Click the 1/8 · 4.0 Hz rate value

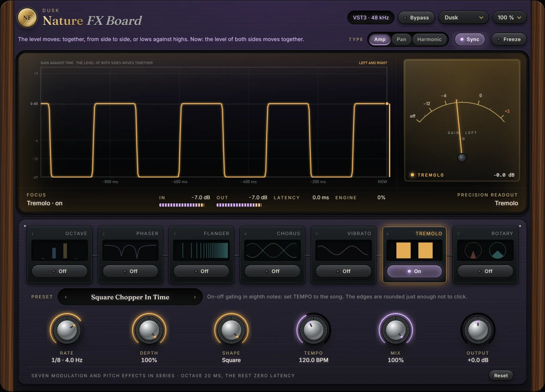tap(67, 360)
